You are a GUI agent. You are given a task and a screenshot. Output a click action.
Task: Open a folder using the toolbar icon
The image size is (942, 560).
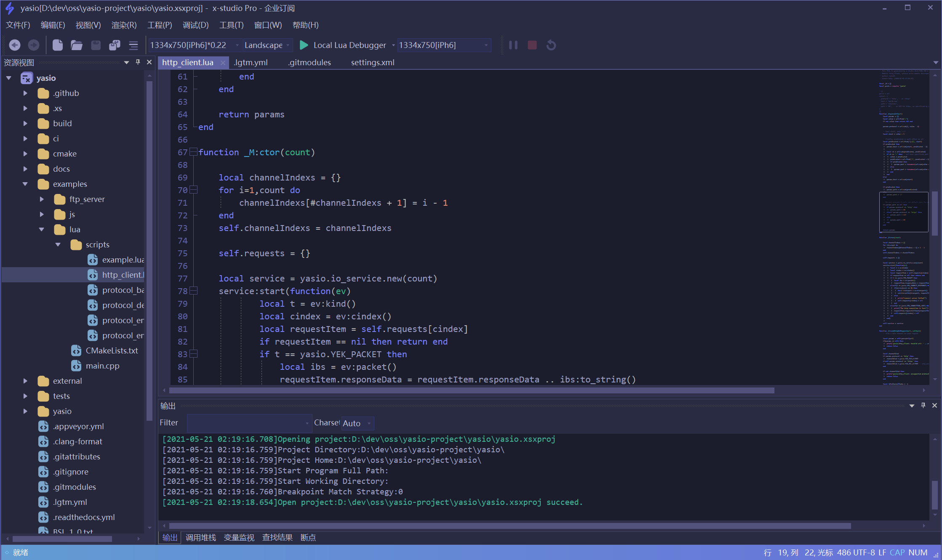77,45
